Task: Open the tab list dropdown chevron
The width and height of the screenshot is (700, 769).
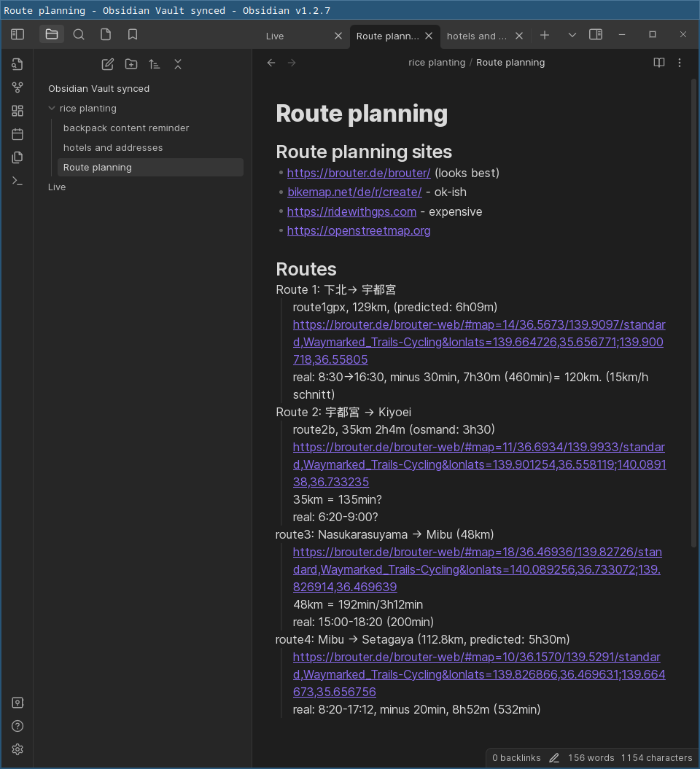Action: click(x=572, y=35)
